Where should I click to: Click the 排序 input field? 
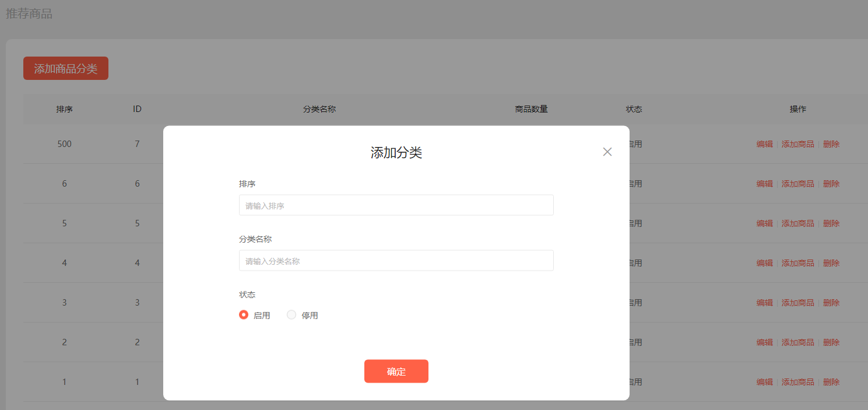[x=396, y=205]
